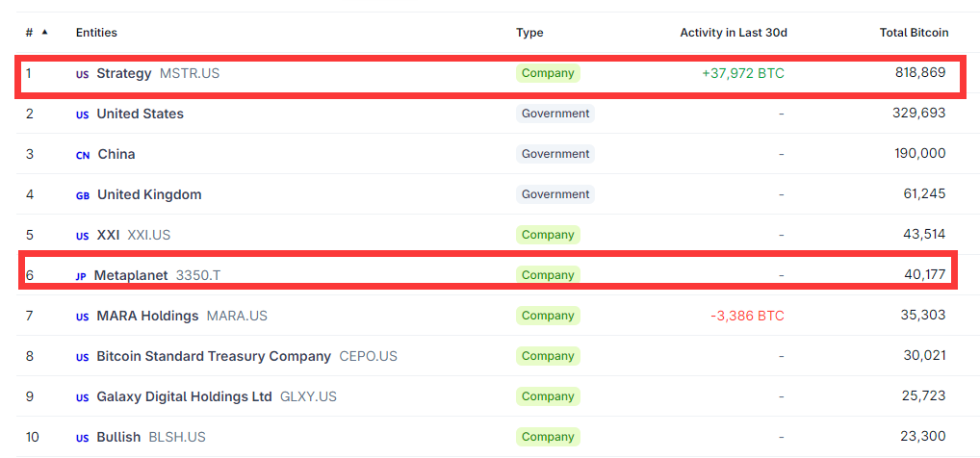Click the 3350.T ticker
The width and height of the screenshot is (980, 458).
tap(198, 275)
